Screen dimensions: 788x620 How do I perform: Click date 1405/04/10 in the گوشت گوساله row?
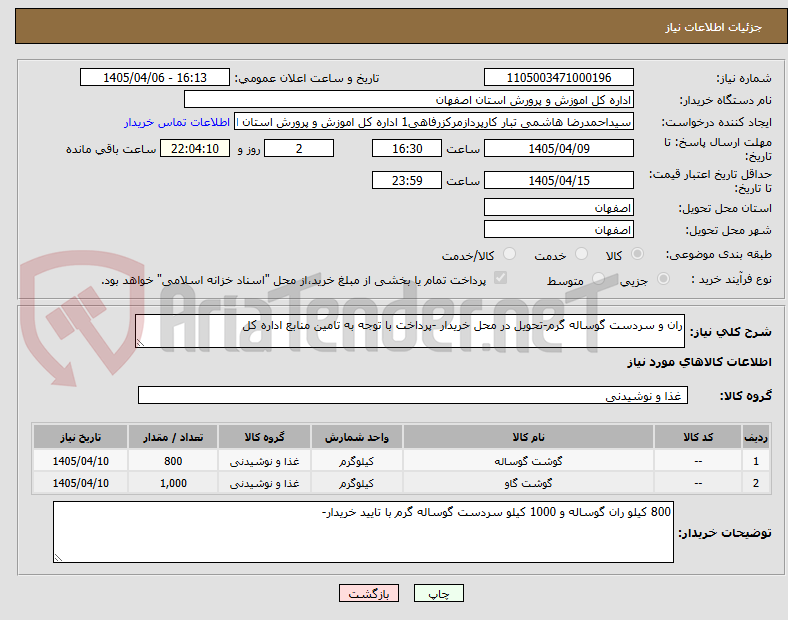[80, 461]
